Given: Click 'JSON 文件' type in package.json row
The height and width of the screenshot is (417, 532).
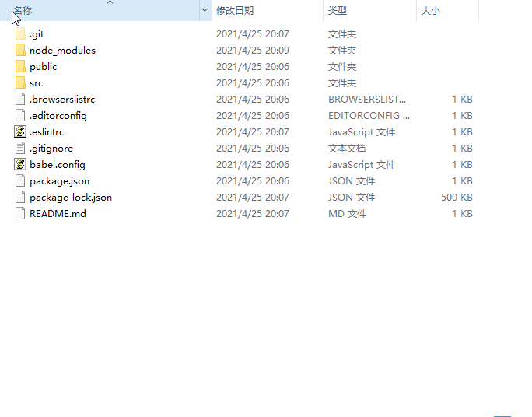Looking at the screenshot, I should click(352, 180).
